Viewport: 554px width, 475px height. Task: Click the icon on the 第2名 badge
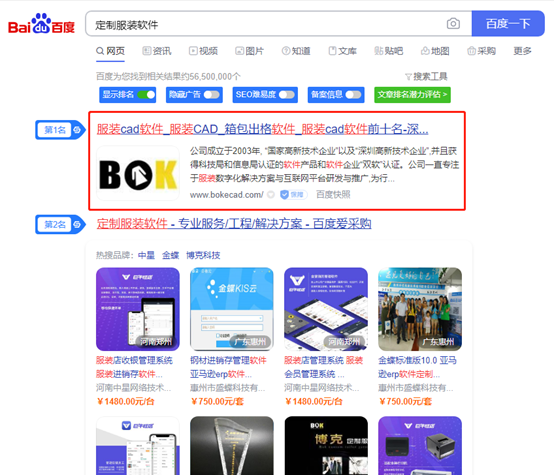pyautogui.click(x=77, y=224)
